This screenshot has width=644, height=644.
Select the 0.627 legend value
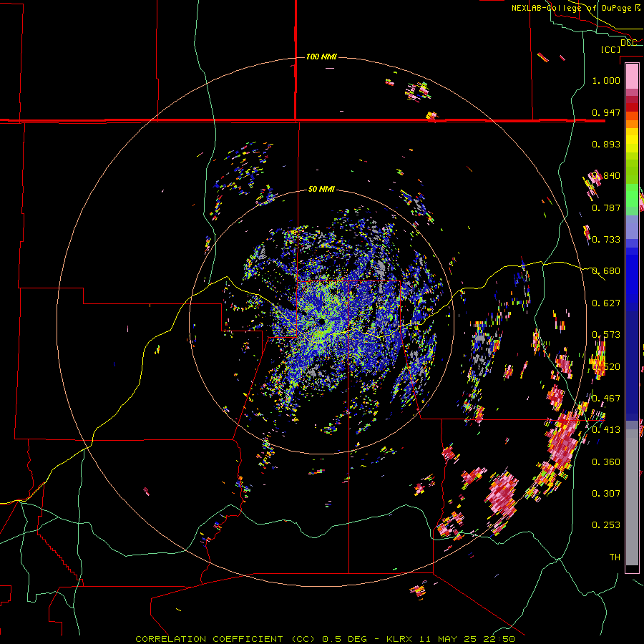pyautogui.click(x=606, y=303)
